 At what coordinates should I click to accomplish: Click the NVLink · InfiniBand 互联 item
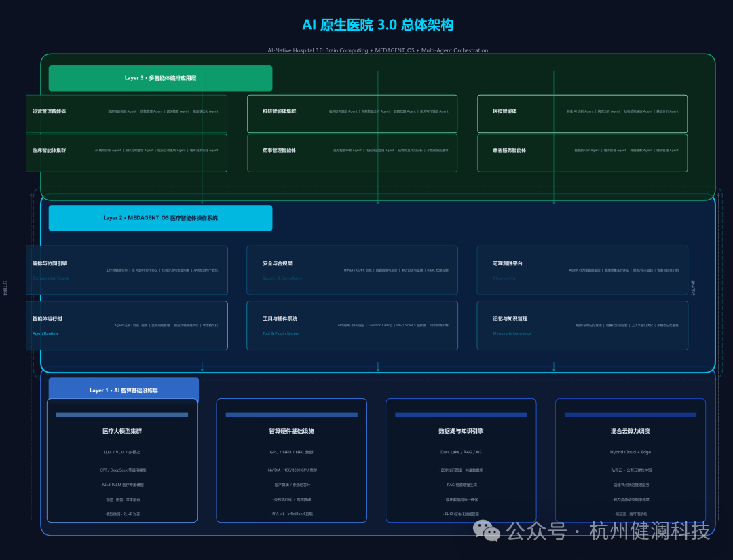click(292, 515)
